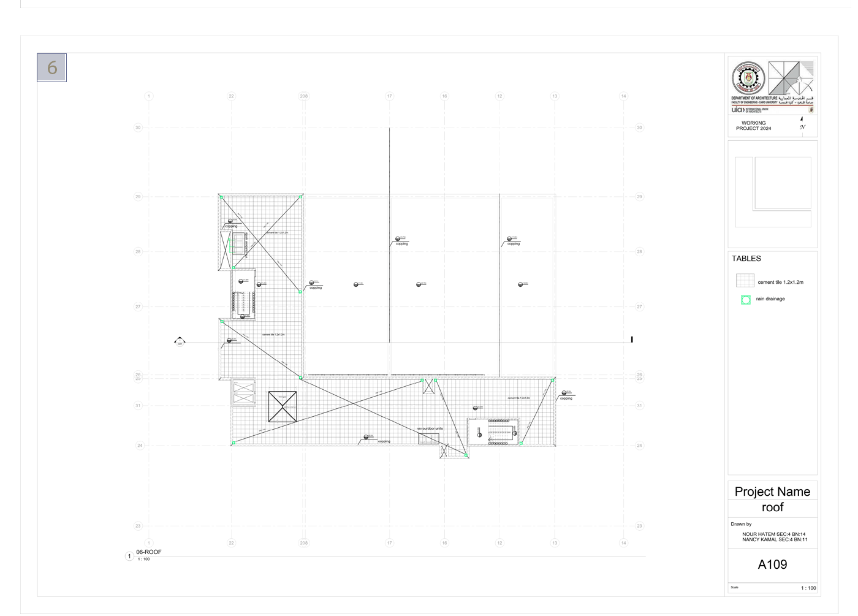This screenshot has width=858, height=616.
Task: Click the vrv outdoor units rectangle symbol
Action: 429,439
